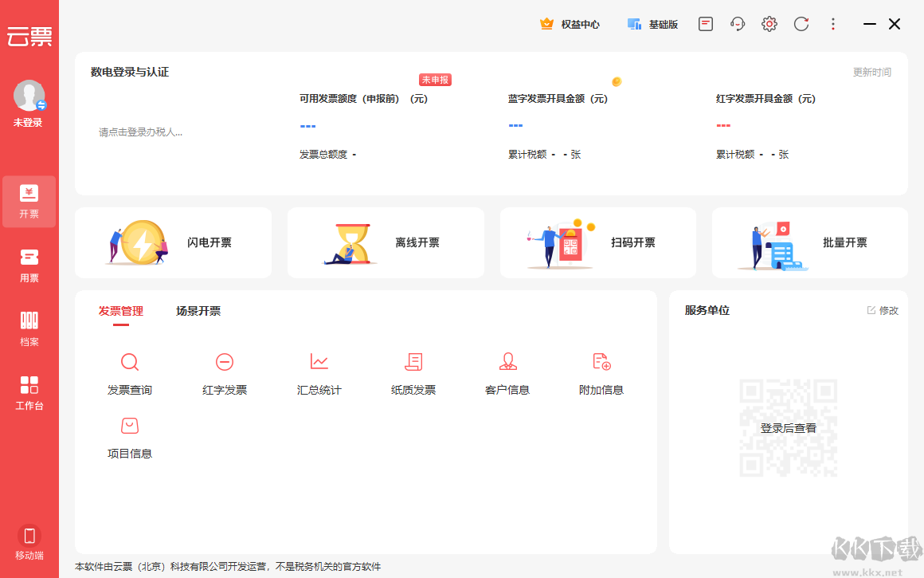Open the settings gear icon

click(769, 24)
